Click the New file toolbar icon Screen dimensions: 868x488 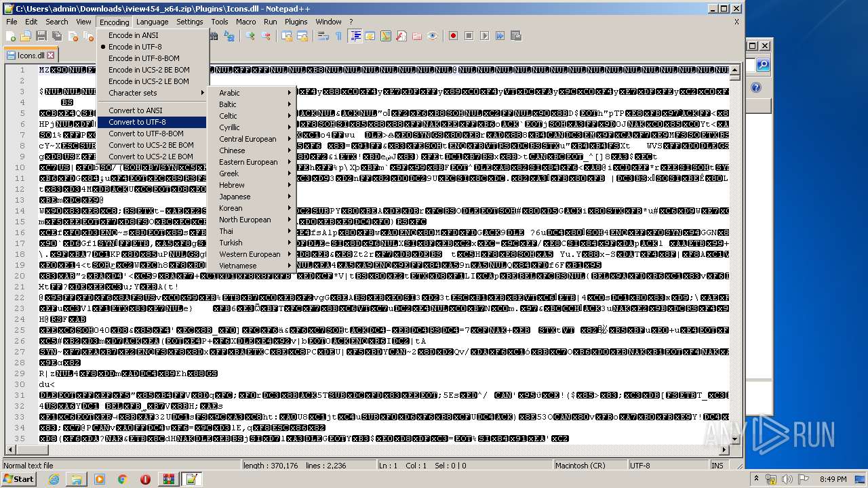tap(11, 36)
